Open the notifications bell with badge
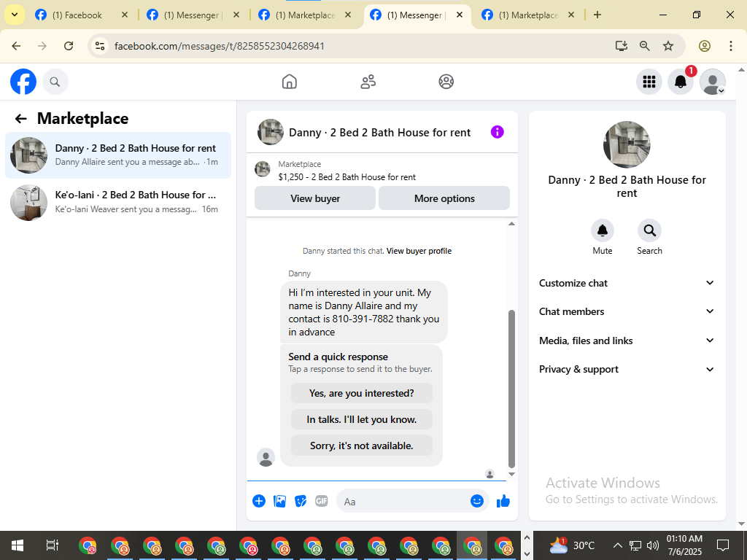Viewport: 747px width, 560px height. [x=681, y=82]
